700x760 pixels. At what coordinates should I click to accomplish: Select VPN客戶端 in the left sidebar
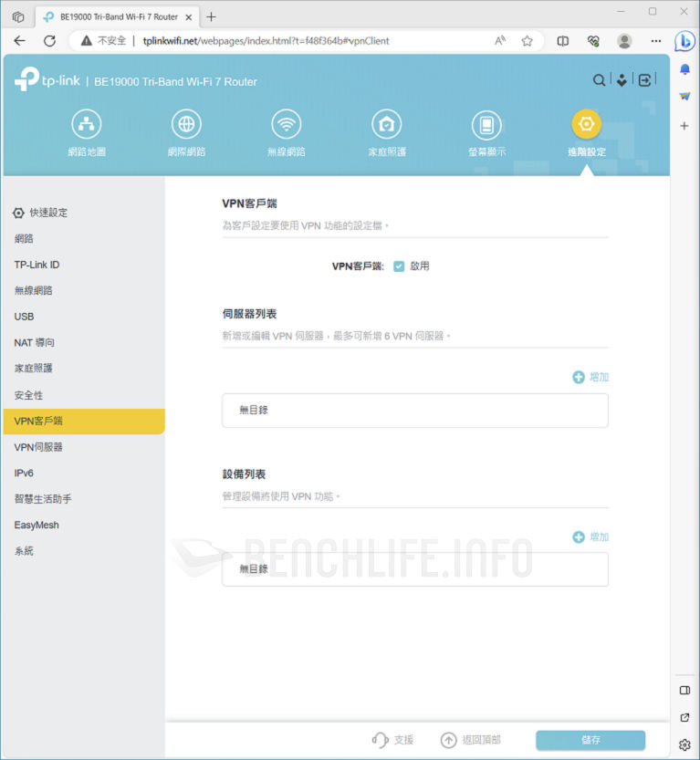[x=84, y=422]
